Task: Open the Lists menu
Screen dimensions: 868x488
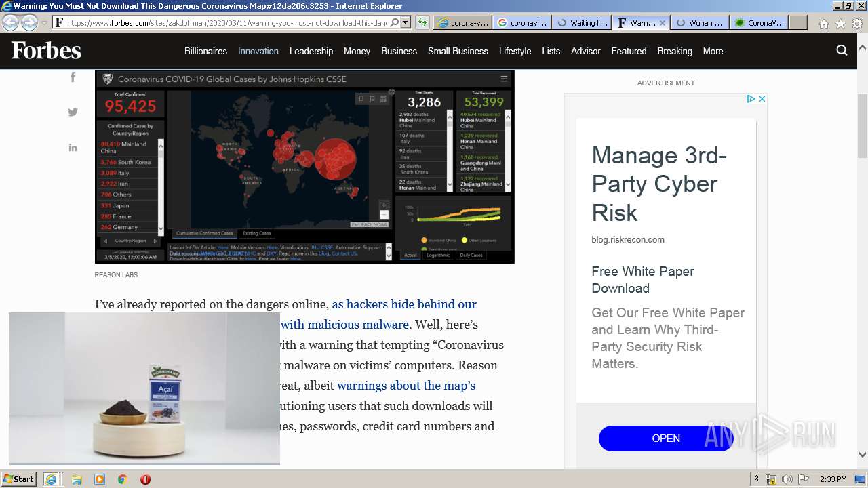Action: point(551,51)
